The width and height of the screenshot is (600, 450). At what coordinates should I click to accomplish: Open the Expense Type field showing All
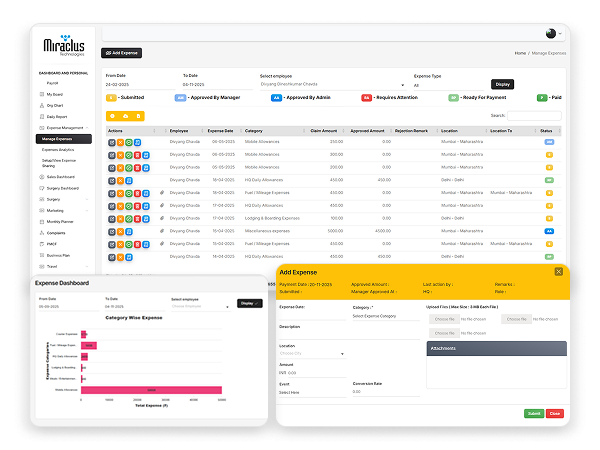click(x=448, y=85)
